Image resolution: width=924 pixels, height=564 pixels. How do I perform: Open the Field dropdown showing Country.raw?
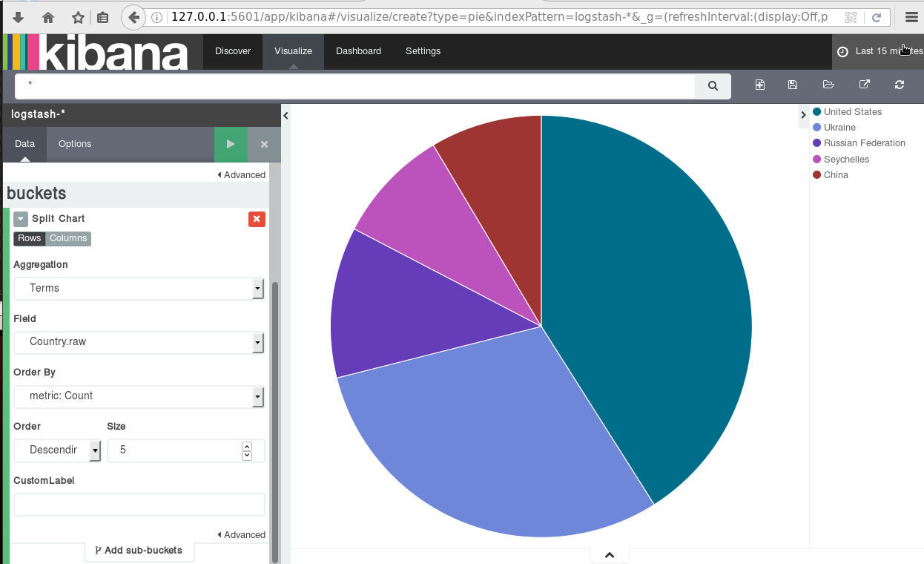(x=139, y=342)
